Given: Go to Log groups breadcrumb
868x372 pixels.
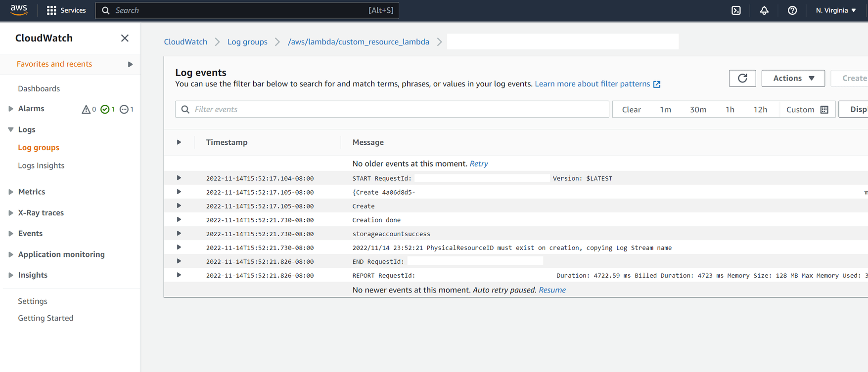Looking at the screenshot, I should (247, 42).
